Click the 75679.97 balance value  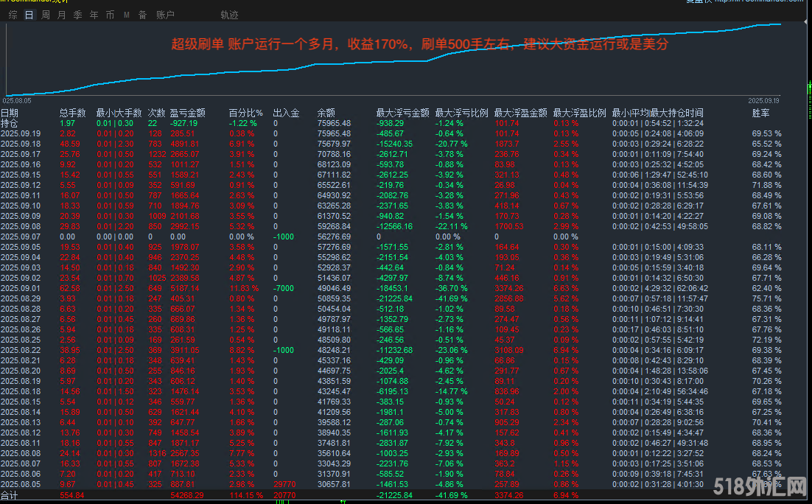pos(334,144)
